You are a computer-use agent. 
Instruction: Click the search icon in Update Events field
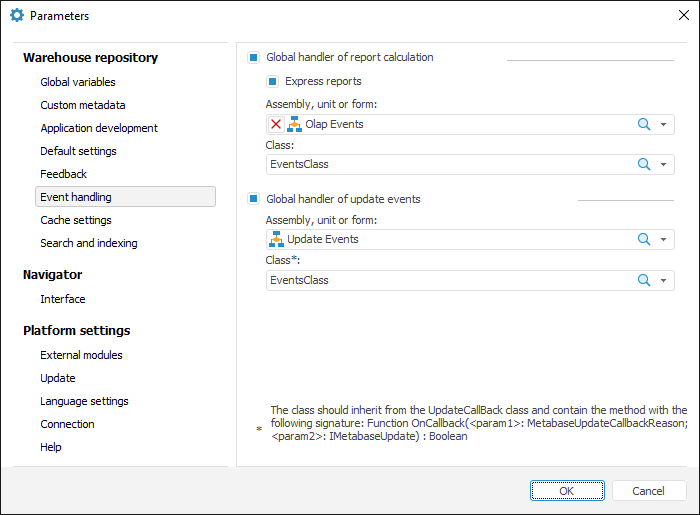644,239
